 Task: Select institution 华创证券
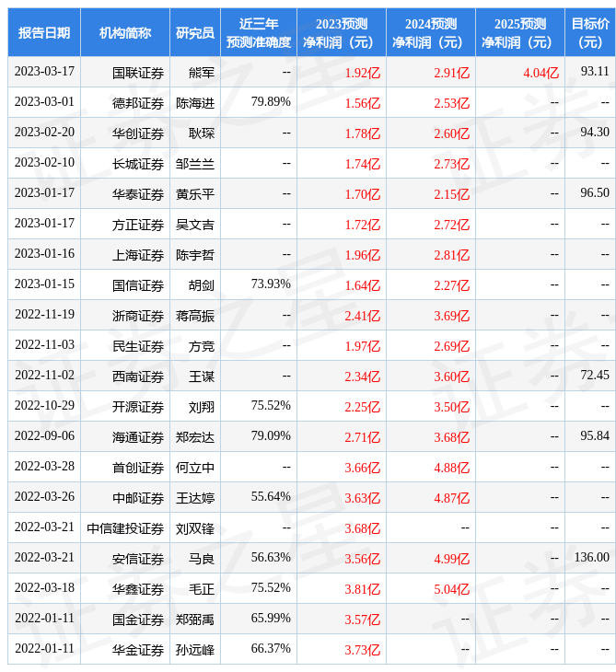(138, 133)
